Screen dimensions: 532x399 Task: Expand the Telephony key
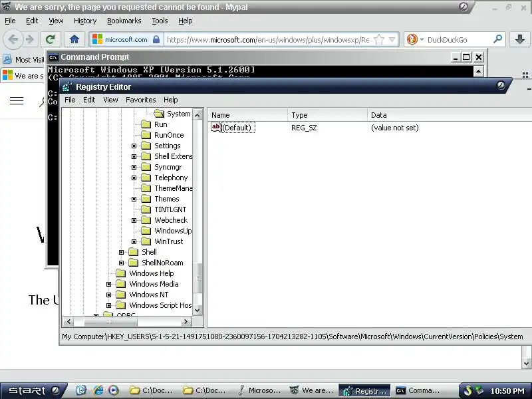(x=134, y=178)
